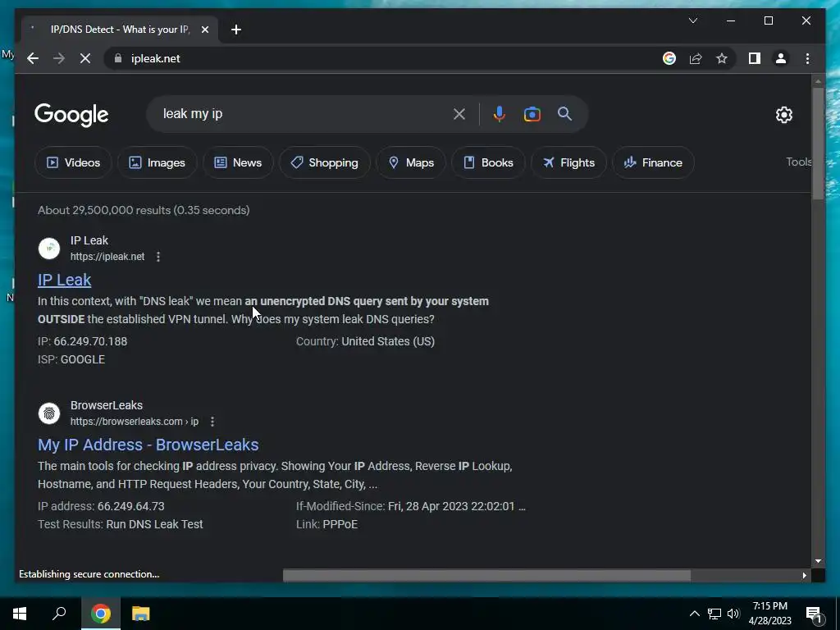Open the network status tray icon
This screenshot has height=630, width=840.
714,614
